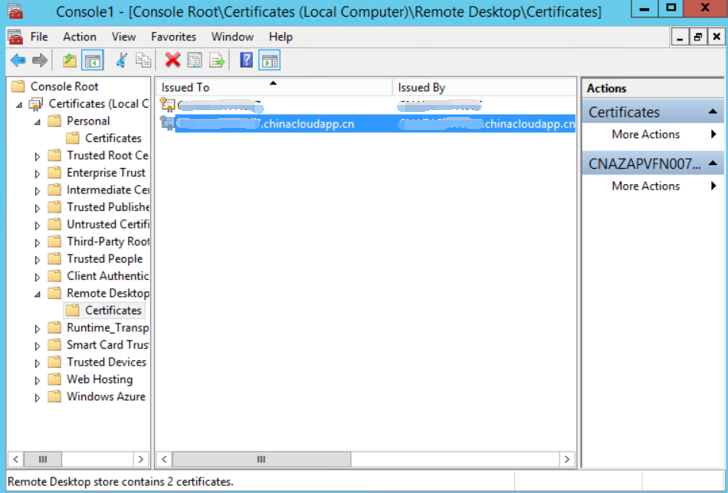The width and height of the screenshot is (728, 493).
Task: Click the blue Help question mark icon
Action: 246,61
